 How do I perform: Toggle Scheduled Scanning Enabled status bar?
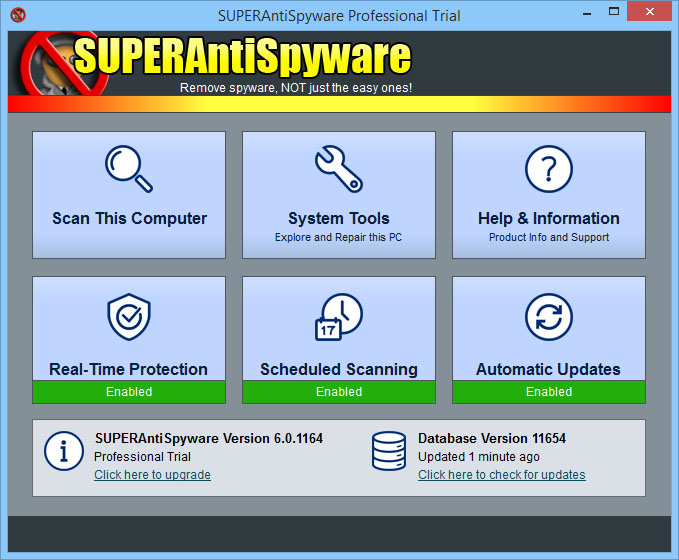pyautogui.click(x=338, y=392)
